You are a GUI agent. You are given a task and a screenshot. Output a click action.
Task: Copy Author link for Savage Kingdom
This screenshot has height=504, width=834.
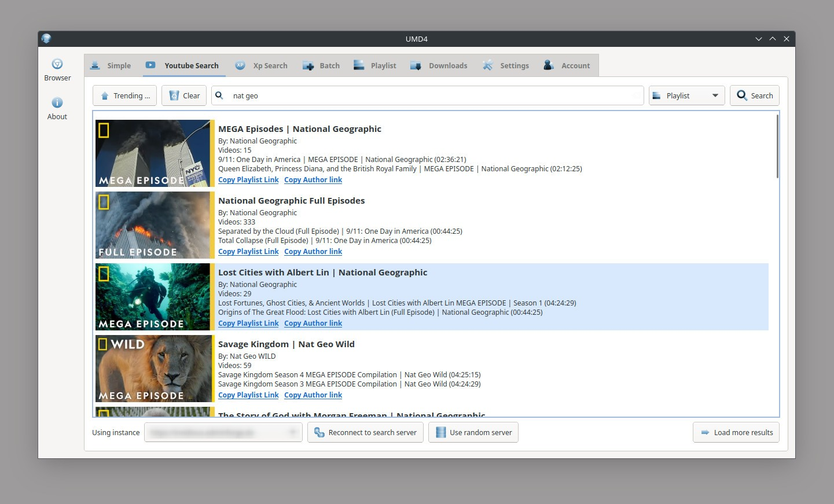pos(313,395)
